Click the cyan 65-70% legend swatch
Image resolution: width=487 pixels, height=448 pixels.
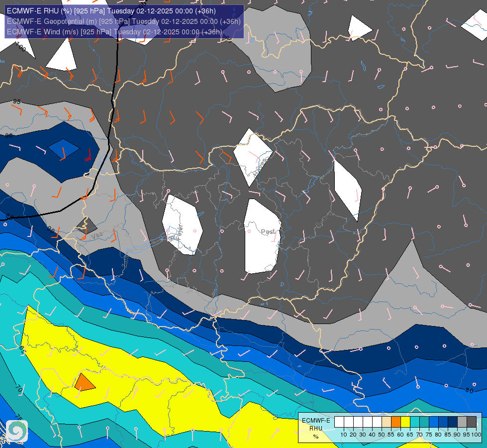pyautogui.click(x=415, y=422)
